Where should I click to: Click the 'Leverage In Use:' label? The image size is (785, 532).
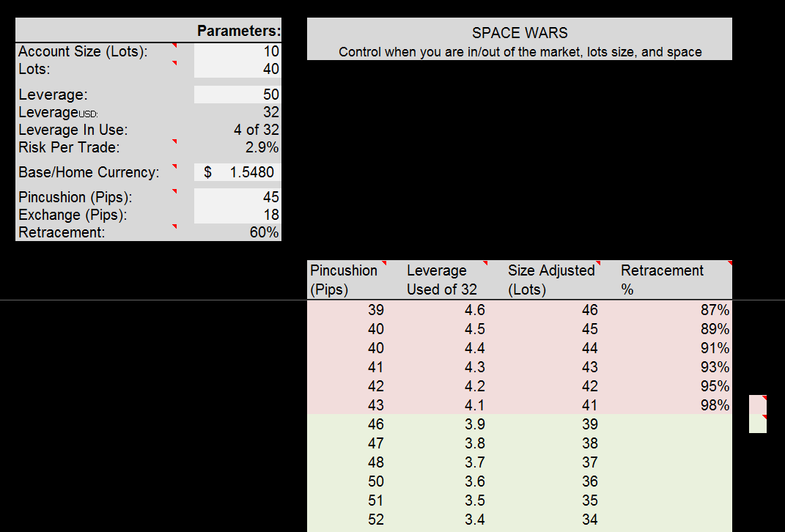(73, 130)
